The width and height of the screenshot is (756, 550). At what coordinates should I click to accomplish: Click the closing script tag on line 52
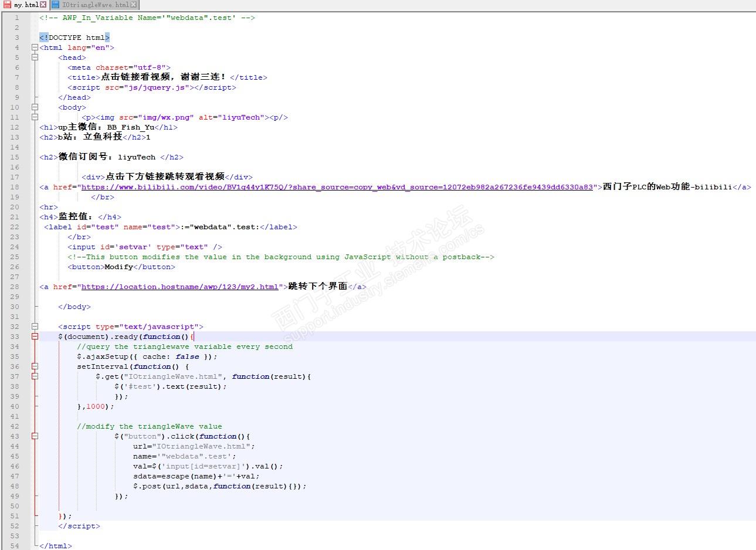79,526
